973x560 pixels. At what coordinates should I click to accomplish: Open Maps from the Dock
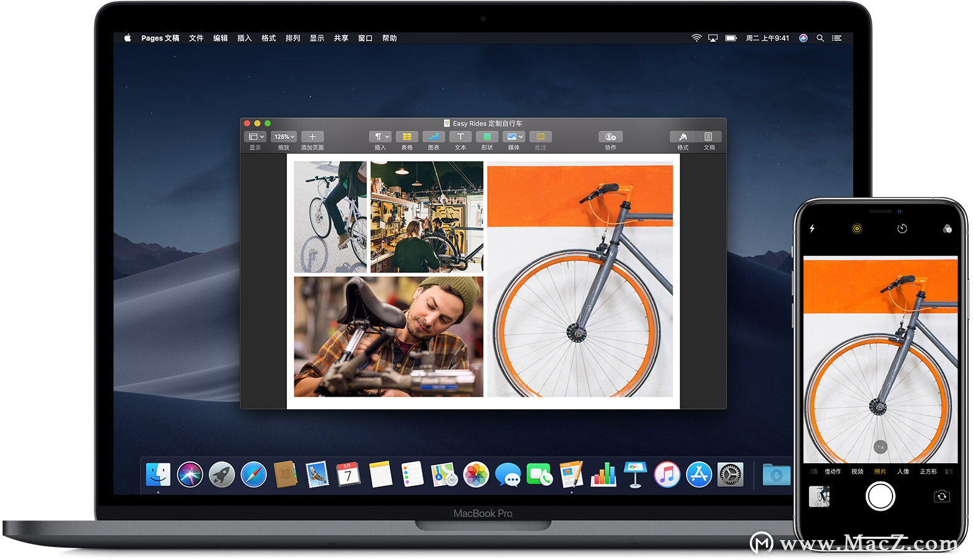(444, 475)
